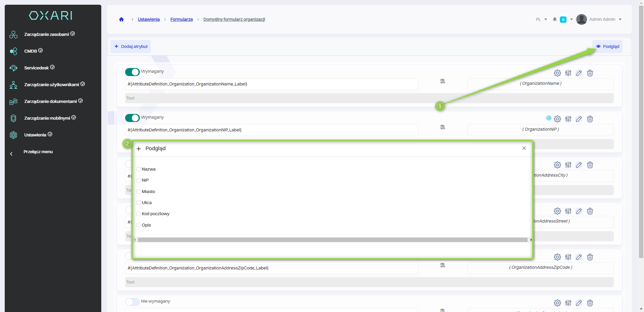
Task: Delete the OrganizationAddressZipCode attribute
Action: tap(590, 257)
